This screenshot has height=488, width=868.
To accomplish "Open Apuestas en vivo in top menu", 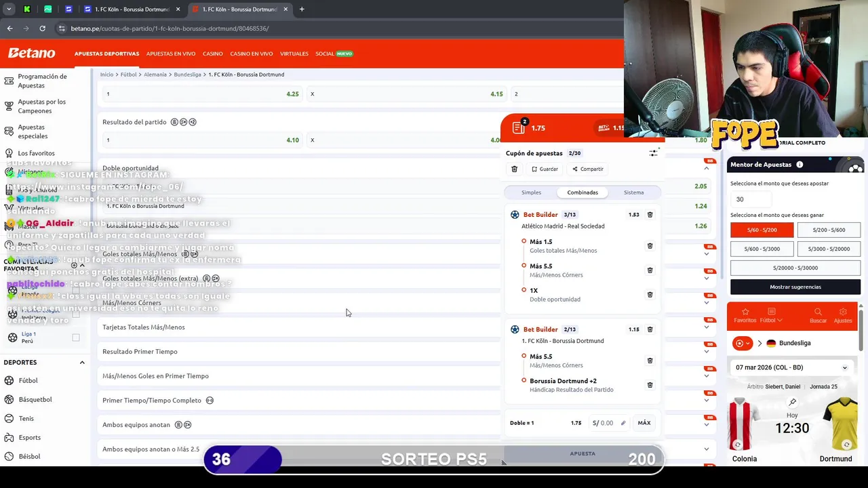I will click(x=171, y=54).
